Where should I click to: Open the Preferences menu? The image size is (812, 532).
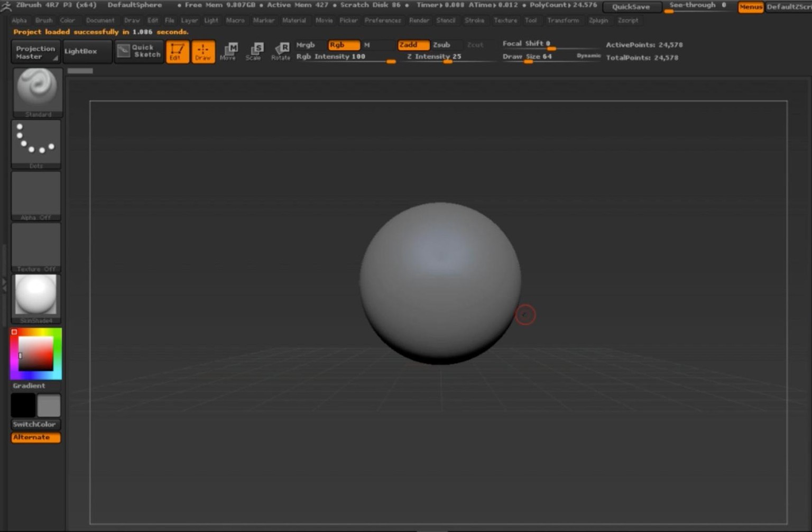click(383, 20)
